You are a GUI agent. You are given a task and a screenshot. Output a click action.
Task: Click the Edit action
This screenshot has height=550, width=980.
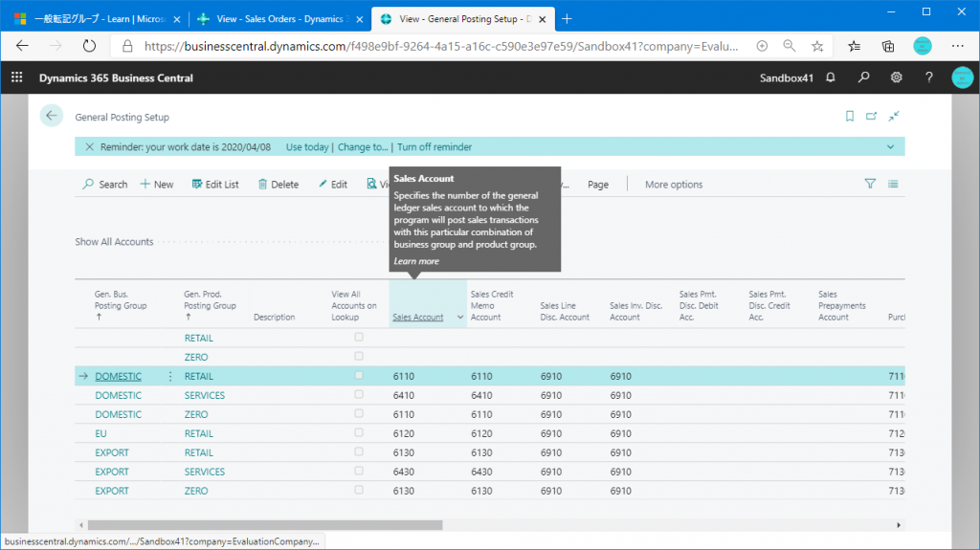[332, 185]
